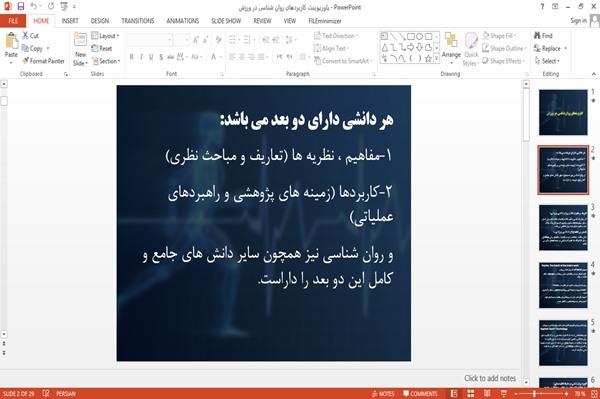Toggle text Shadow
The width and height of the screenshot is (600, 399).
[161, 57]
